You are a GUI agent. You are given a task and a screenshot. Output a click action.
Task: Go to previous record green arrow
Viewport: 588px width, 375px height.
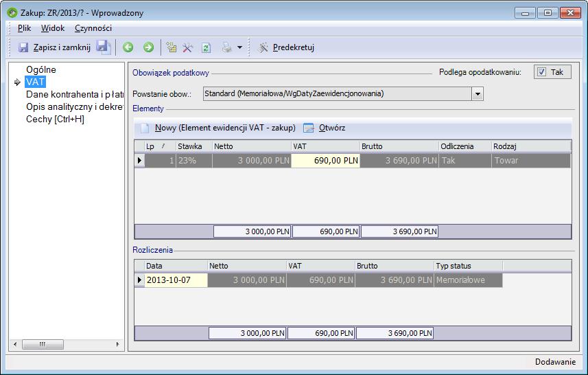coord(128,47)
